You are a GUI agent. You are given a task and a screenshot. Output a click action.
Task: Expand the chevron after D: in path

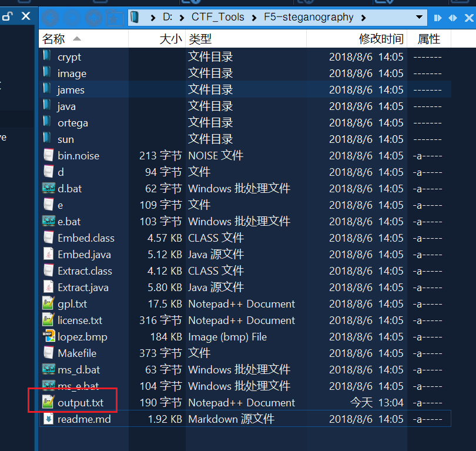click(182, 18)
